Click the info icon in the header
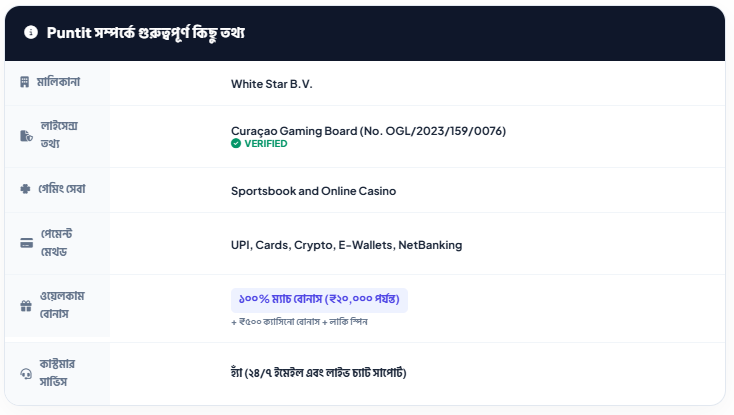Image resolution: width=734 pixels, height=415 pixels. coord(31,33)
